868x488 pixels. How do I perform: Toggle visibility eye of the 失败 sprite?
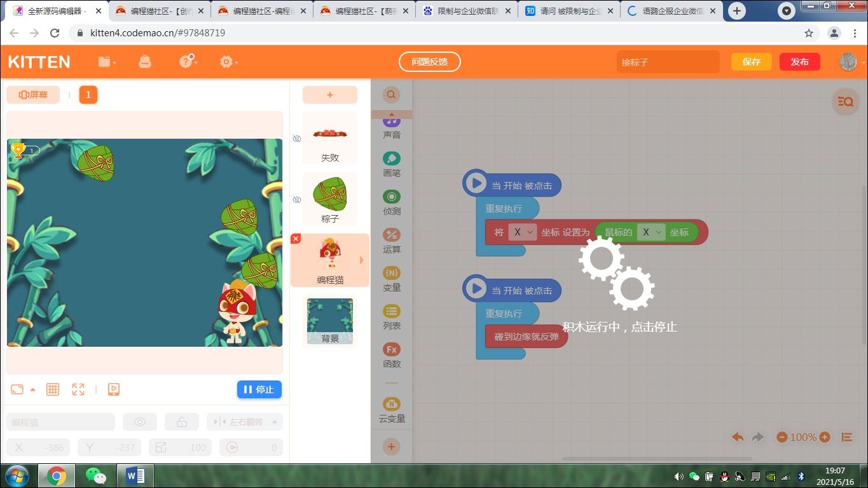pyautogui.click(x=296, y=138)
